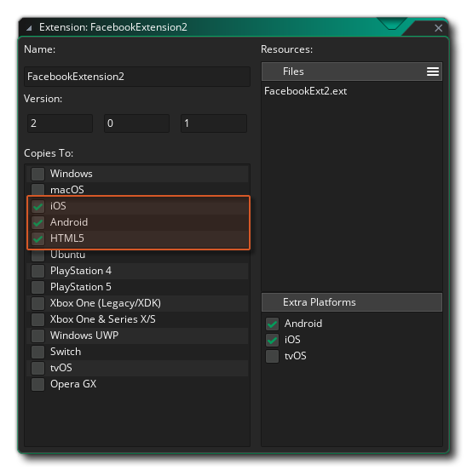Enable the Windows UWP checkbox
The width and height of the screenshot is (467, 476).
(38, 335)
